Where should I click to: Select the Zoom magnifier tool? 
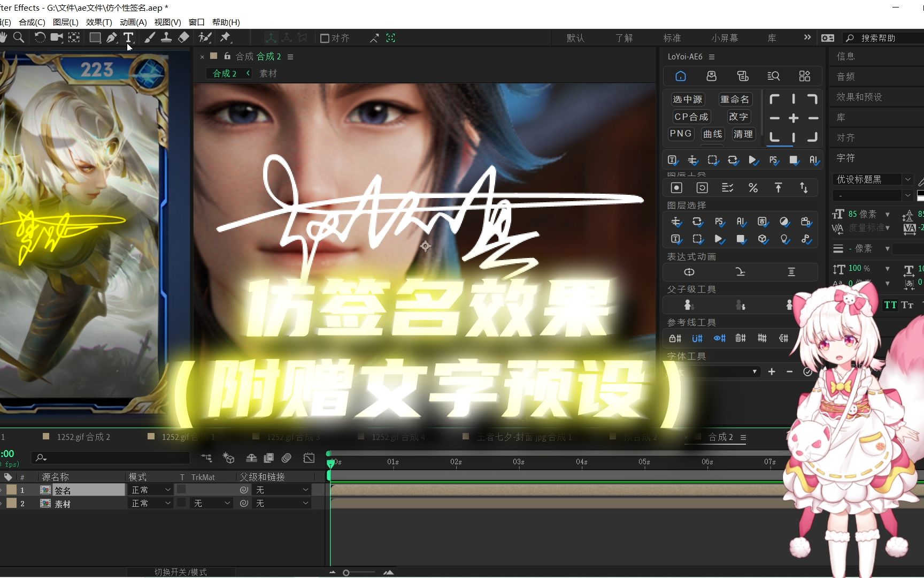coord(19,37)
